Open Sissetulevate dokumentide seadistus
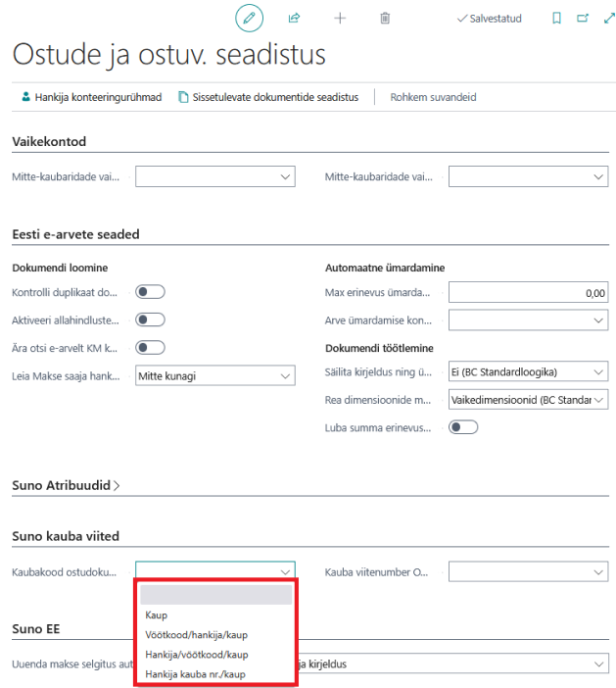Screen dimensions: 616x688 268,97
